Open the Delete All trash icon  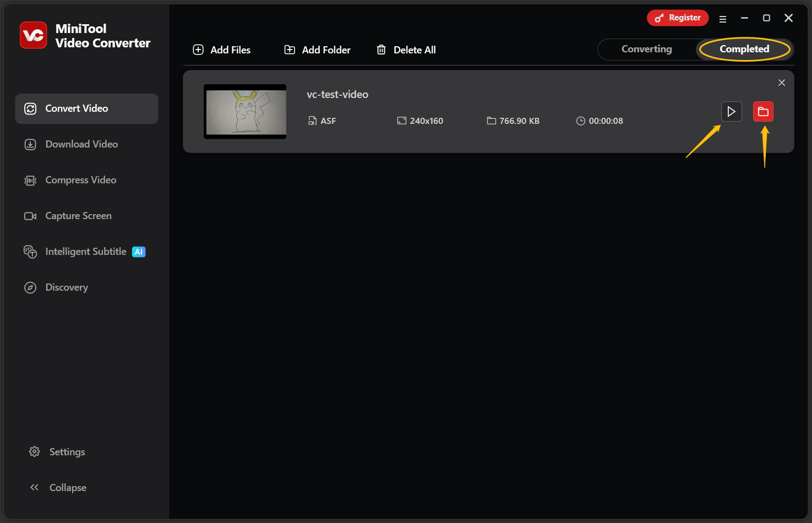(382, 50)
